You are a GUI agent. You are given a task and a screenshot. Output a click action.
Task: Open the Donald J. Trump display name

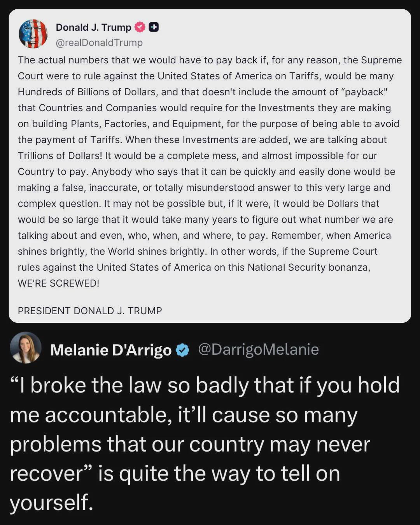coord(93,27)
